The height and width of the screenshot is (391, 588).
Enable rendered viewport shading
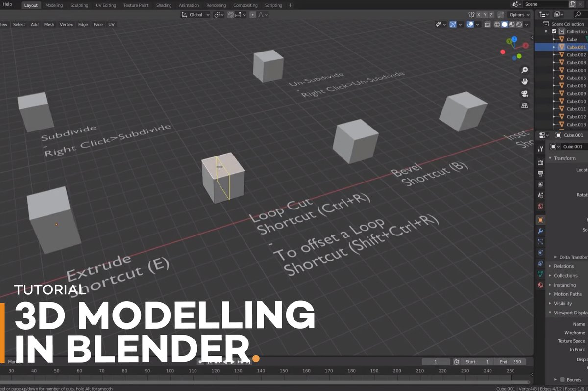pyautogui.click(x=519, y=25)
